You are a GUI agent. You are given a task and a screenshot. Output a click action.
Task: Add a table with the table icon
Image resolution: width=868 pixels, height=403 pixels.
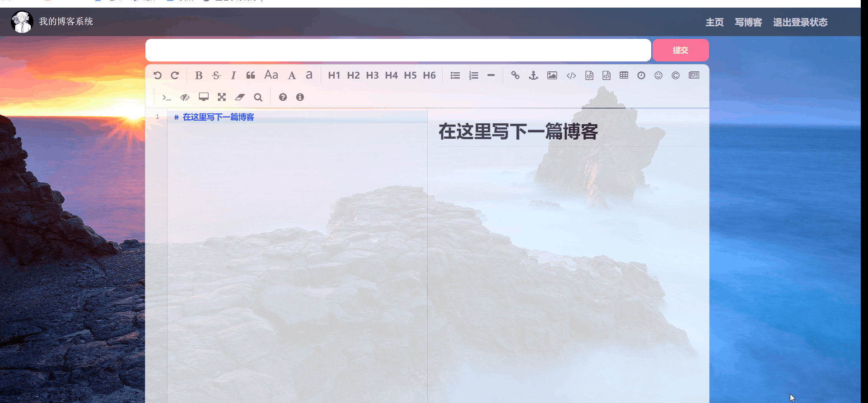624,75
